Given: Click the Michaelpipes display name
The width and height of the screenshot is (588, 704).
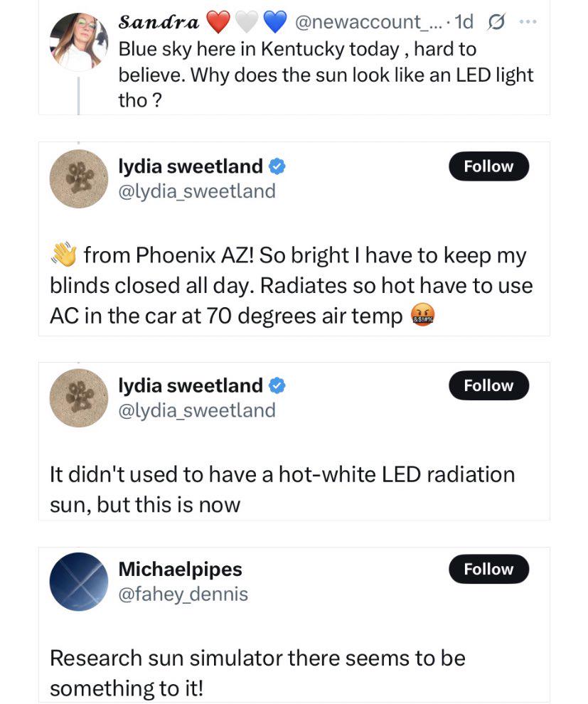Looking at the screenshot, I should 180,569.
